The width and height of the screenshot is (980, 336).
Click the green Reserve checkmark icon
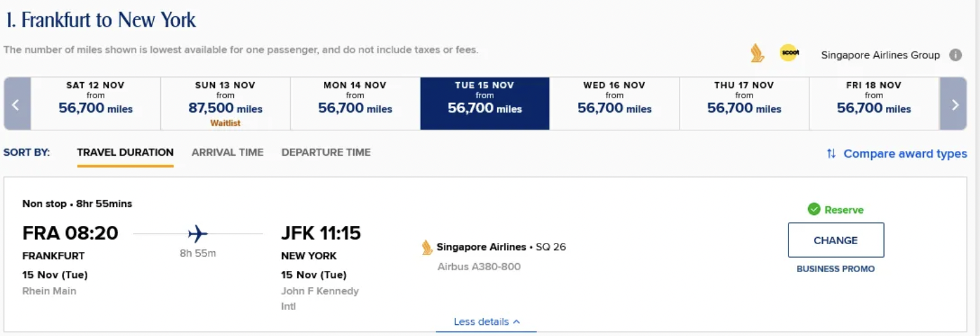coord(814,209)
